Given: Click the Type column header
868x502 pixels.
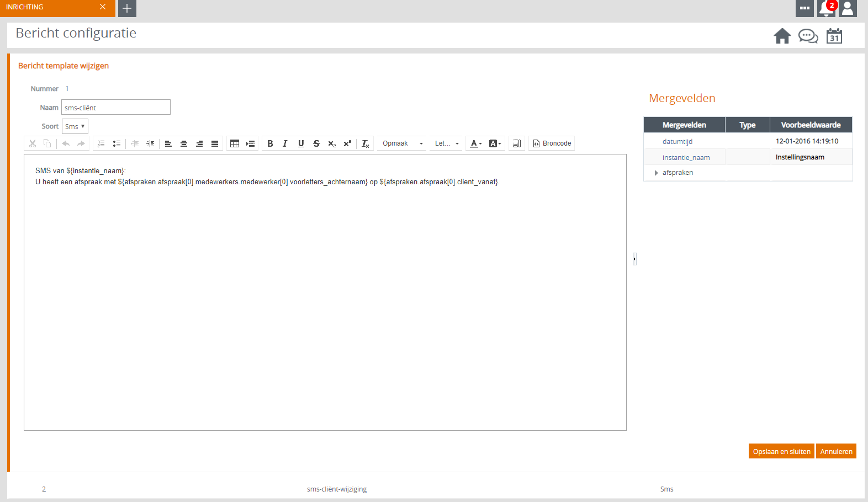Looking at the screenshot, I should (x=748, y=125).
